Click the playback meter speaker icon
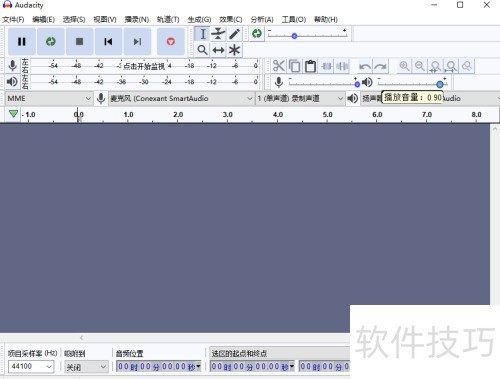500x379 pixels. click(12, 82)
